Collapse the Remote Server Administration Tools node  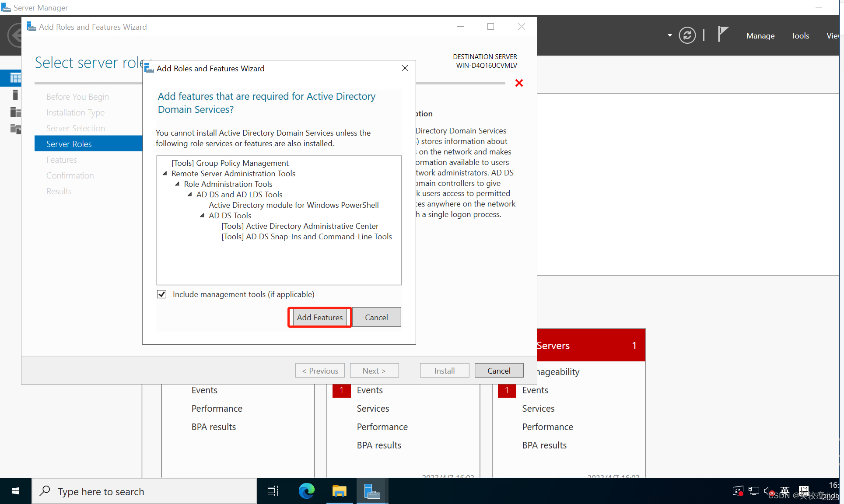[x=165, y=173]
